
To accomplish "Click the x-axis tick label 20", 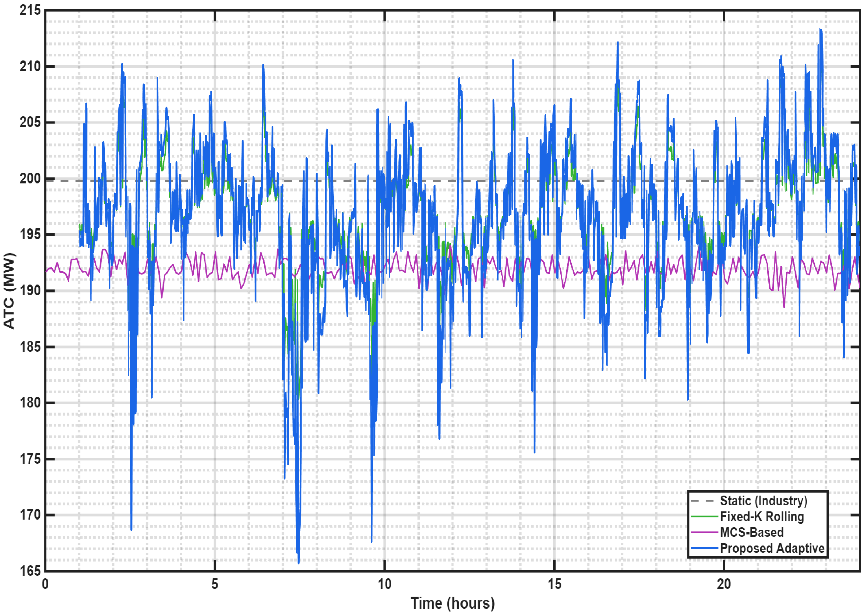I will click(x=724, y=584).
